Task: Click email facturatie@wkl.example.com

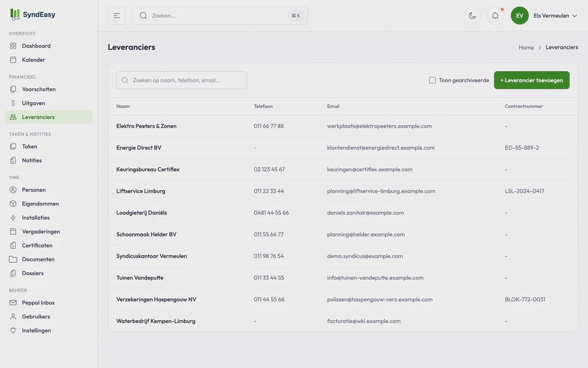Action: click(x=363, y=321)
